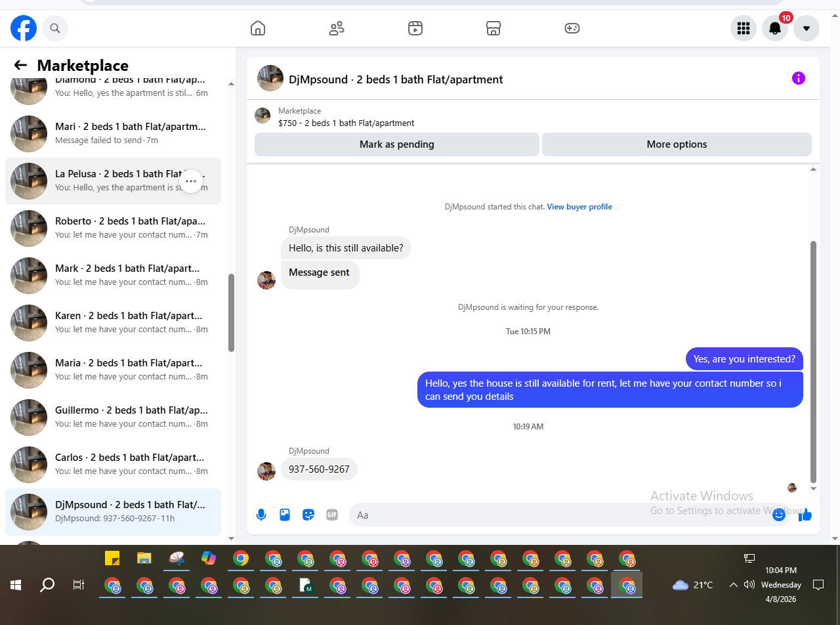Open Windows taskbar search

pyautogui.click(x=47, y=585)
